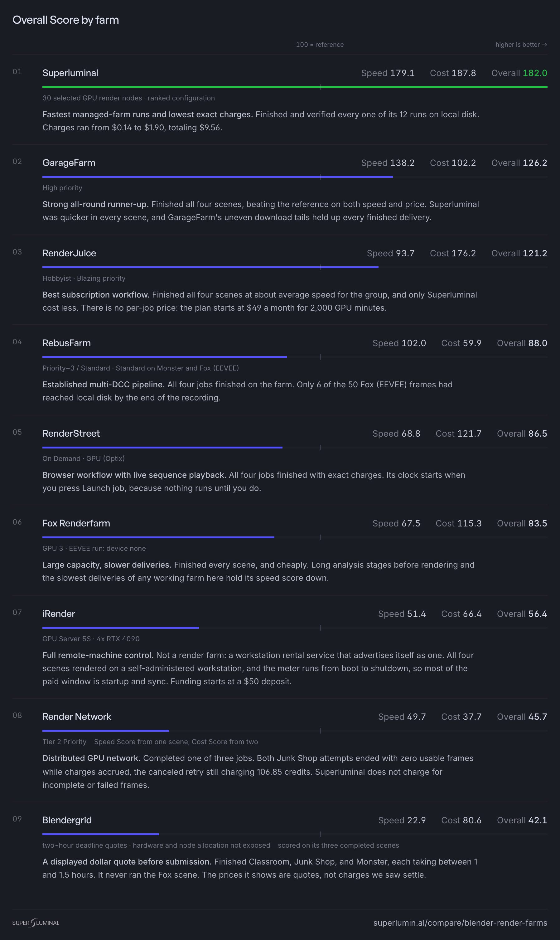The image size is (560, 940).
Task: Click reference tick on RenderStreet bar
Action: (x=320, y=447)
